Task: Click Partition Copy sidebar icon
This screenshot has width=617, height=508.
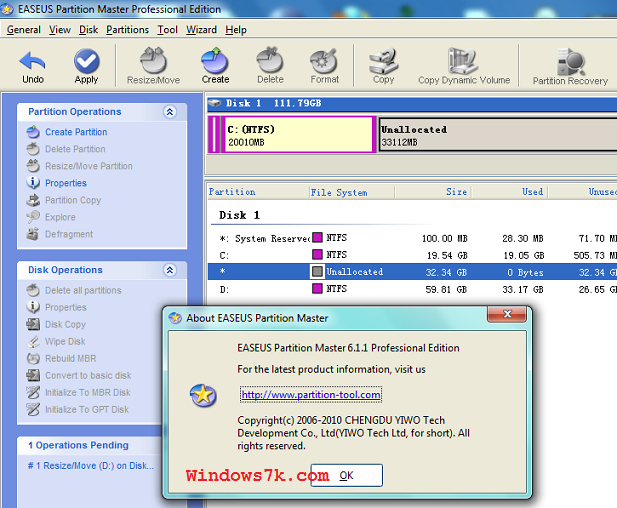Action: click(x=33, y=200)
